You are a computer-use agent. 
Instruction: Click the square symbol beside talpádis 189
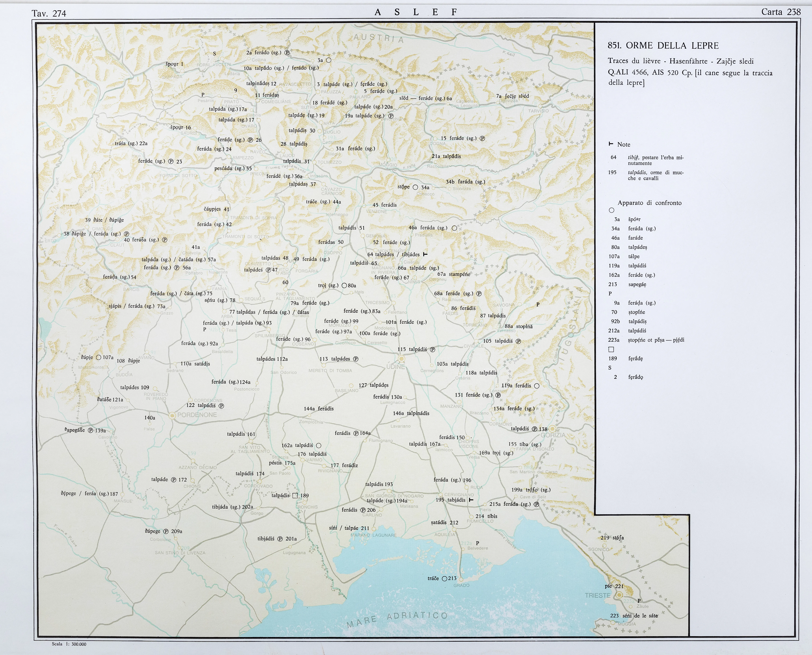tap(295, 495)
